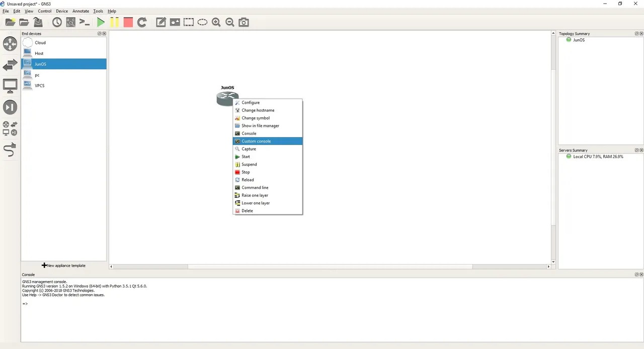Choose Custom console from context menu
Viewport: 644px width, 349px height.
pyautogui.click(x=268, y=141)
